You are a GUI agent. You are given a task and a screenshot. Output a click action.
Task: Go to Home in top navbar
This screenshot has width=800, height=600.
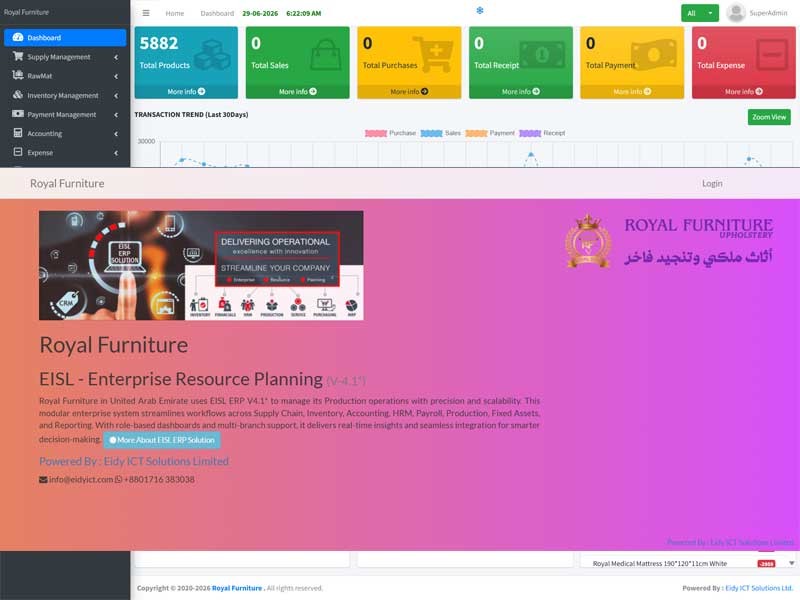(x=174, y=13)
